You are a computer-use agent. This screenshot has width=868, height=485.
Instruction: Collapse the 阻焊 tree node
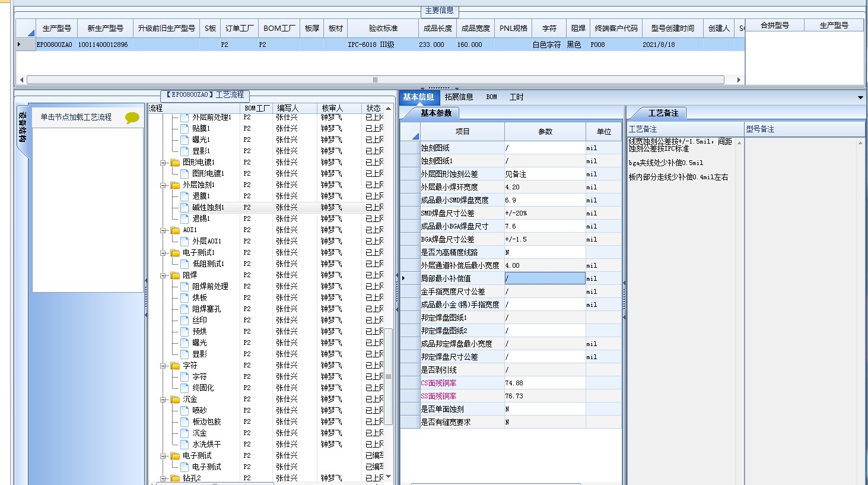[163, 275]
